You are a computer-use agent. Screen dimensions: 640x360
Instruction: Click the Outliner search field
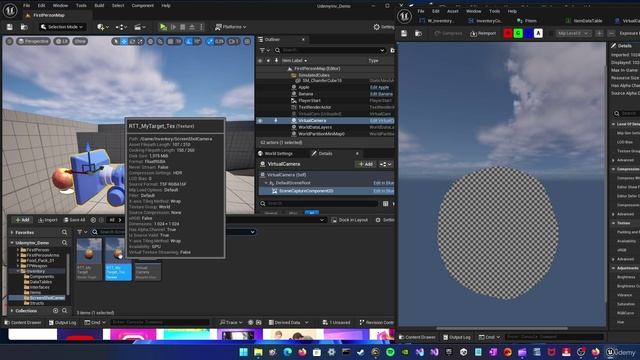point(329,50)
